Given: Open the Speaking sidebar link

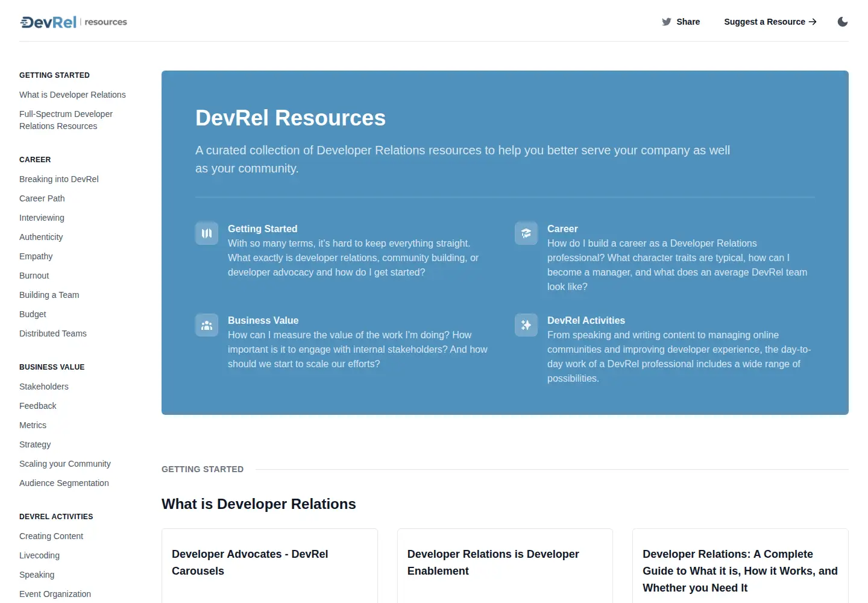Looking at the screenshot, I should tap(37, 575).
